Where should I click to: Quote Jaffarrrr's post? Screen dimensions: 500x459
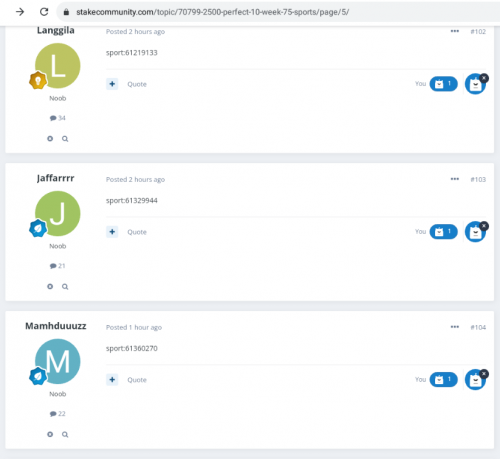[137, 232]
